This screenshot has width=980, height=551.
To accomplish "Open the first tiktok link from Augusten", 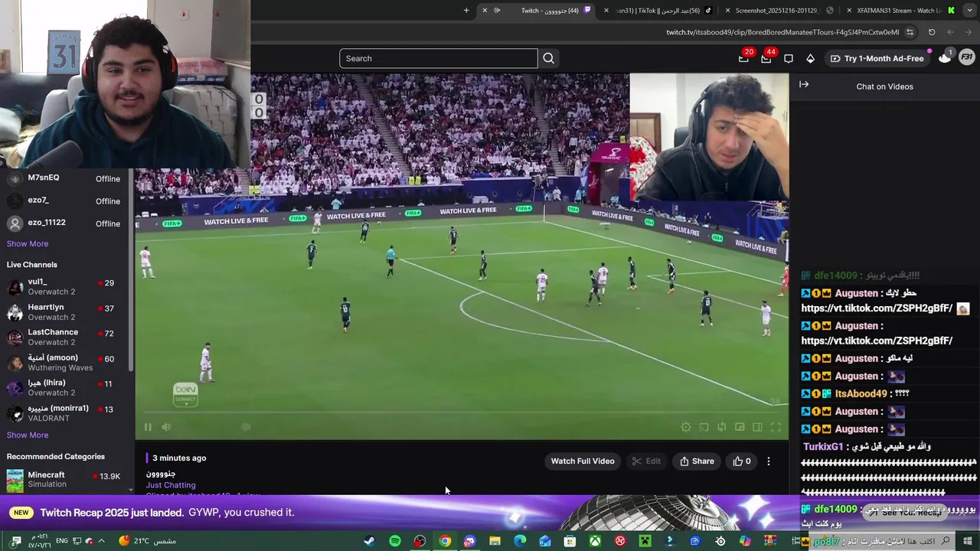I will [877, 308].
